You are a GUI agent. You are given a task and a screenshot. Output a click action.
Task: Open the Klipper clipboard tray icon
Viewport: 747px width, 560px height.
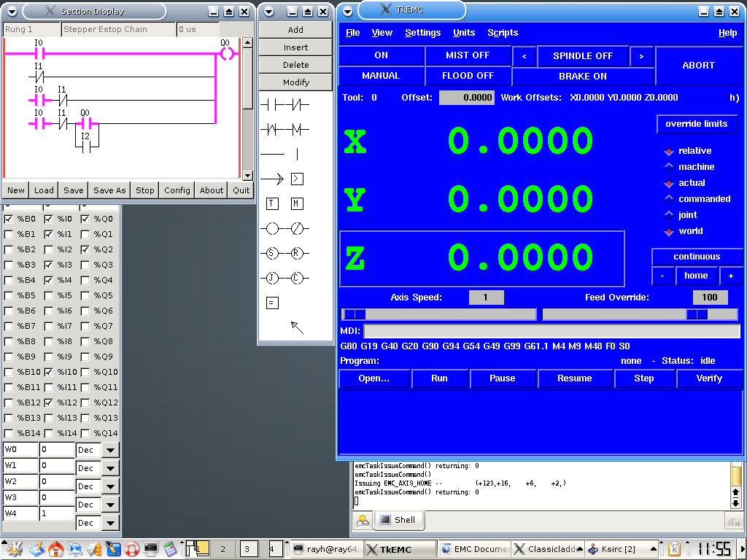tap(674, 549)
